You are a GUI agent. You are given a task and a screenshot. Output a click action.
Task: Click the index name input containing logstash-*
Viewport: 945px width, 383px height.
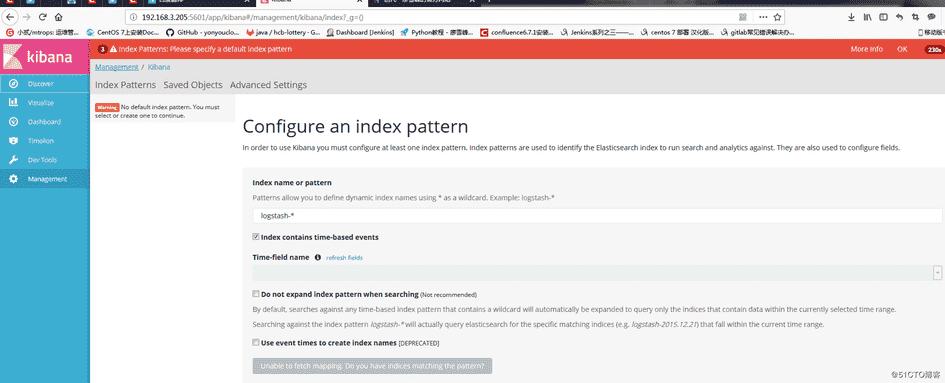(597, 215)
